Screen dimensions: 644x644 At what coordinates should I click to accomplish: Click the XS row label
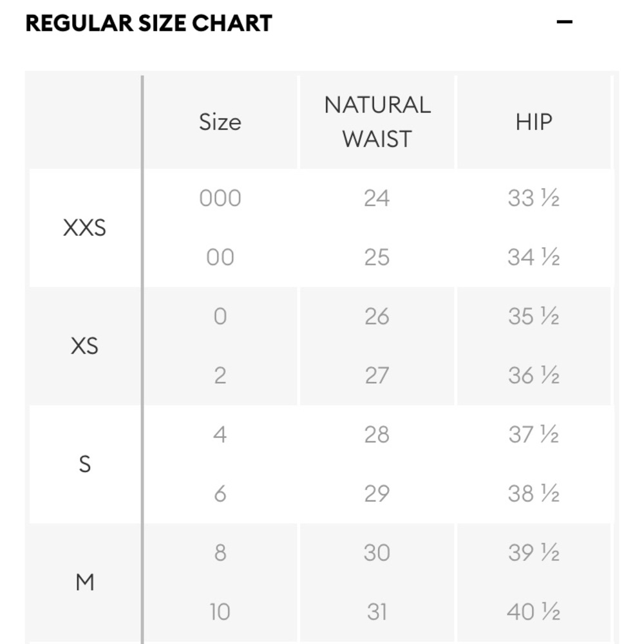pos(84,346)
